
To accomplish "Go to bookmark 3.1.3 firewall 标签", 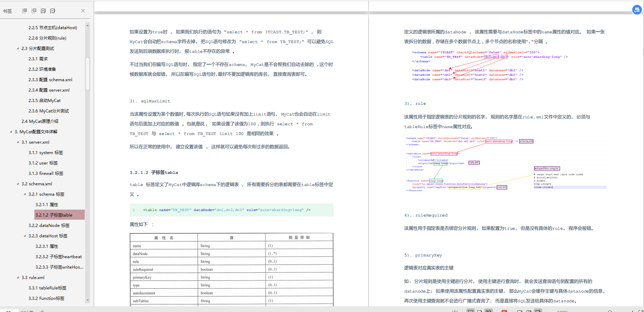I will (x=46, y=173).
